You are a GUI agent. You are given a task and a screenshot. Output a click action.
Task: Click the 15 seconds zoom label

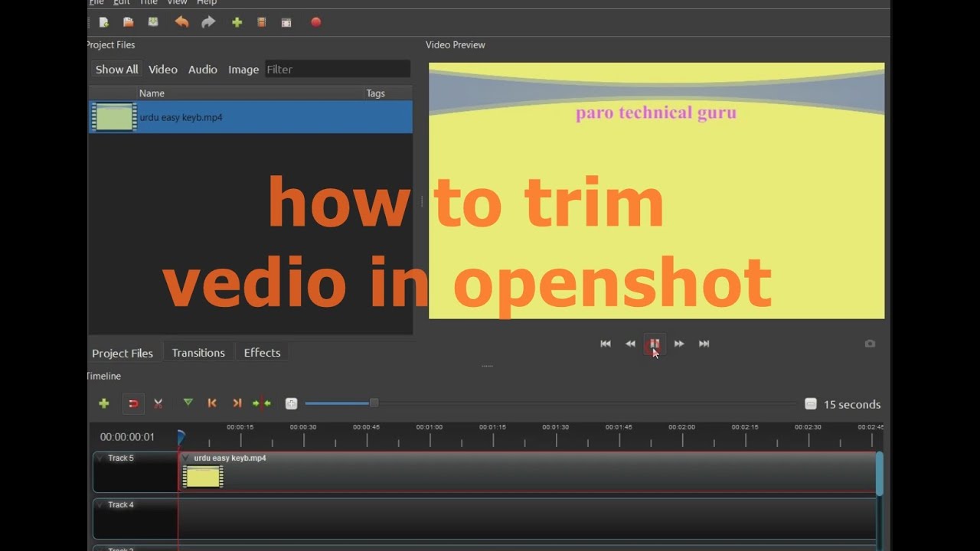852,404
